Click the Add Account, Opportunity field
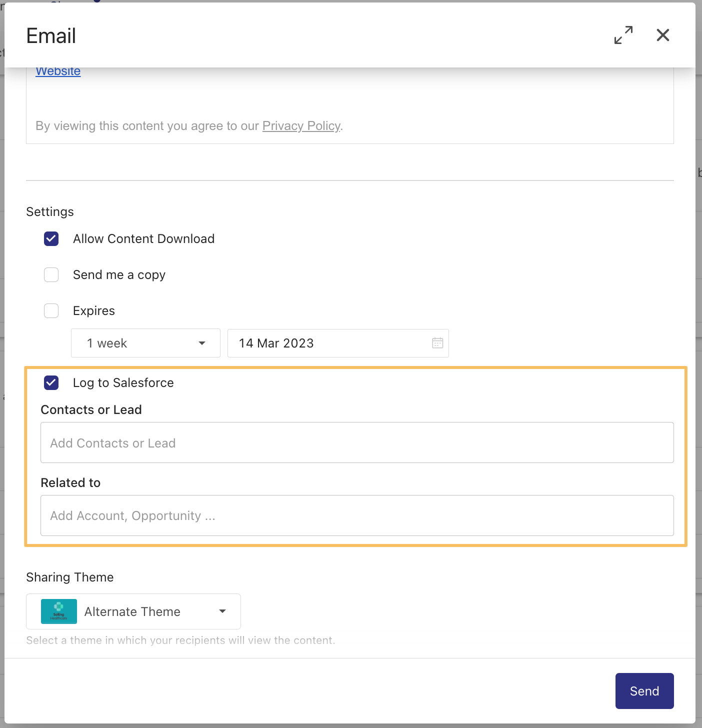Screen dimensions: 702x728 (x=357, y=515)
